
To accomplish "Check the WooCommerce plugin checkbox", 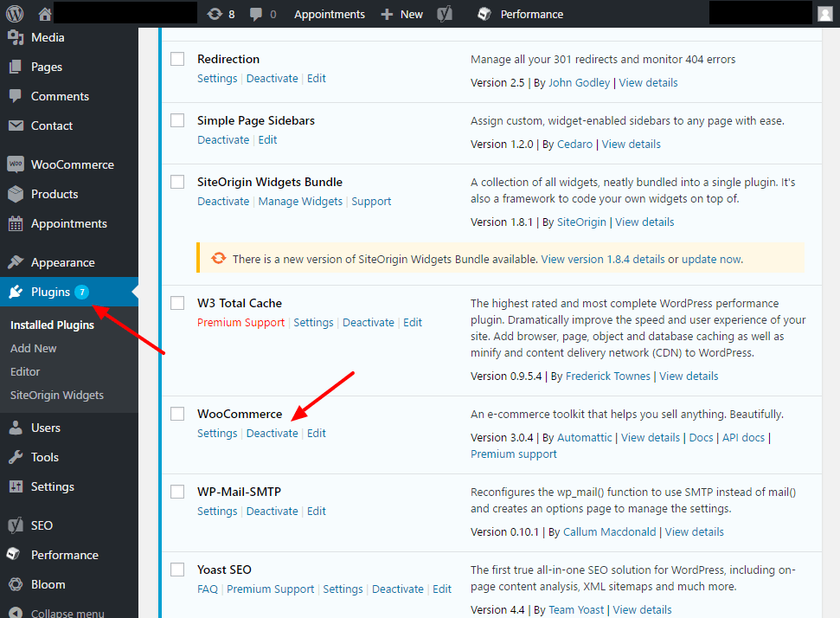I will tap(177, 414).
